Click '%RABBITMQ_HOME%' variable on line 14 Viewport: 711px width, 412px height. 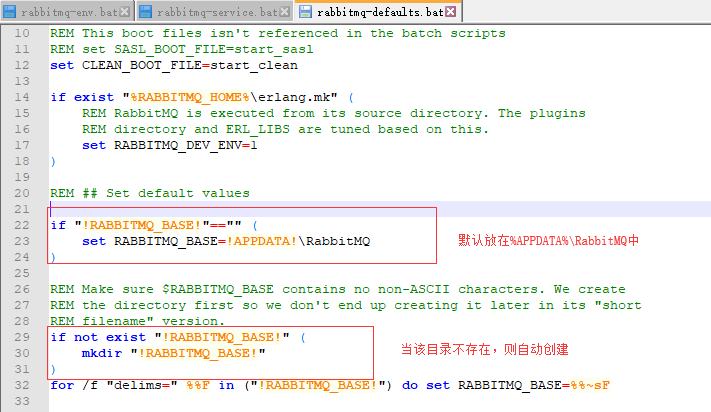190,97
